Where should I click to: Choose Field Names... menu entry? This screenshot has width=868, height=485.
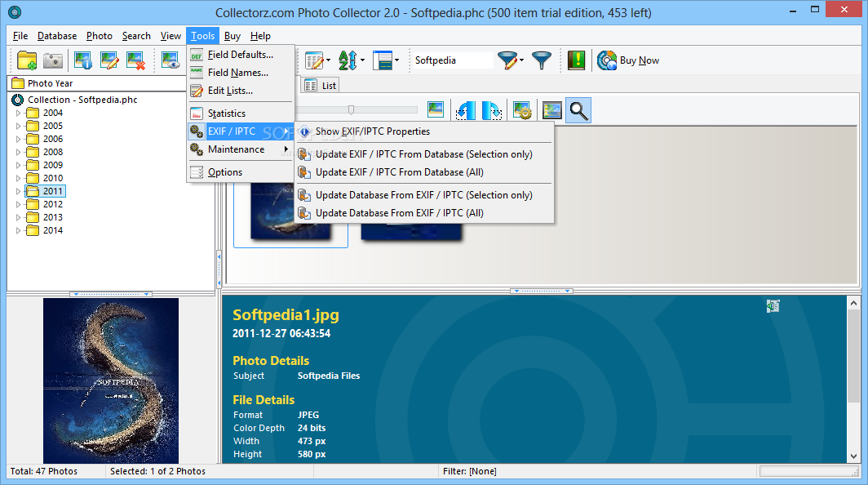(x=240, y=73)
